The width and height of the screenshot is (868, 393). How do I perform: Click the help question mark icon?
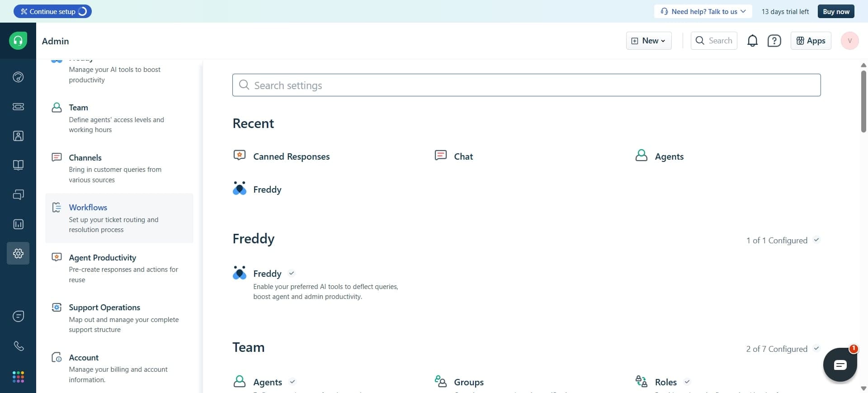[774, 41]
